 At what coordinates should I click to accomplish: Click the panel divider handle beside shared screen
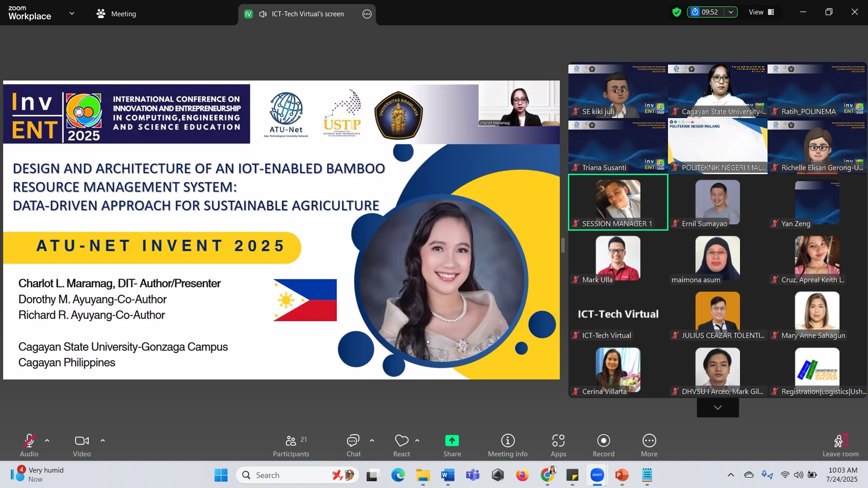(x=563, y=245)
